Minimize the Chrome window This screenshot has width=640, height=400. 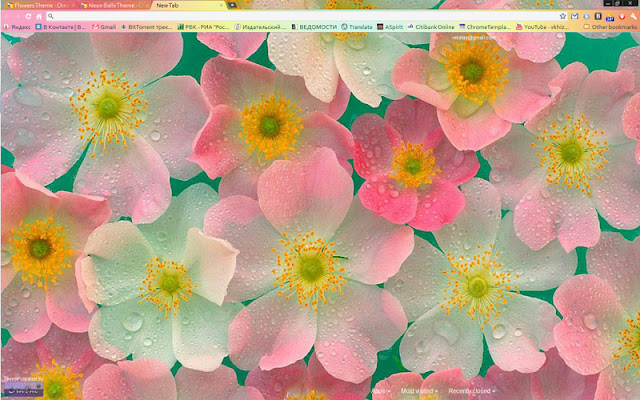[608, 3]
